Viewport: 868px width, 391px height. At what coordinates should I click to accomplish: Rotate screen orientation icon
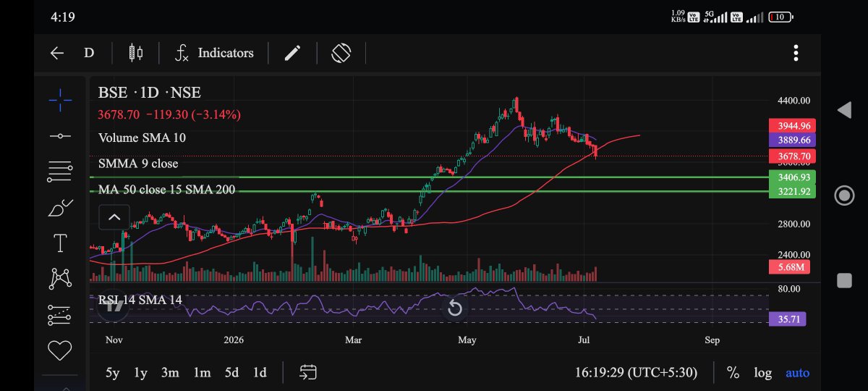point(341,53)
